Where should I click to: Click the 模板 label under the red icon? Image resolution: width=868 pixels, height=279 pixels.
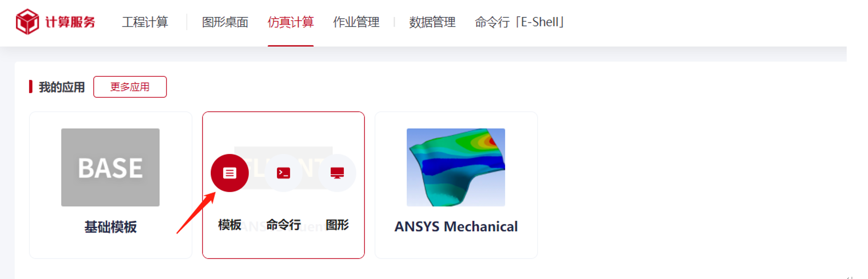click(x=230, y=225)
